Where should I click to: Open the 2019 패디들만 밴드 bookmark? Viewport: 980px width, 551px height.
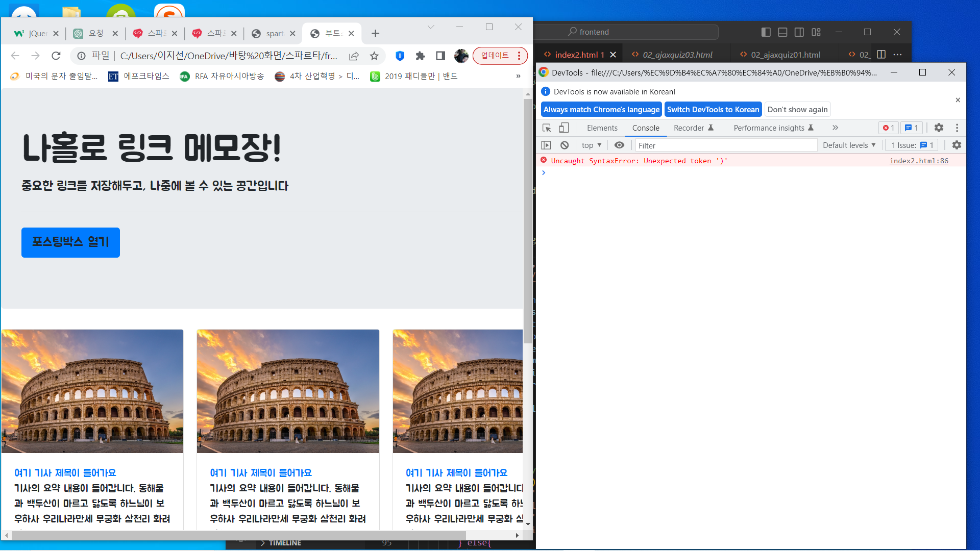pos(414,76)
